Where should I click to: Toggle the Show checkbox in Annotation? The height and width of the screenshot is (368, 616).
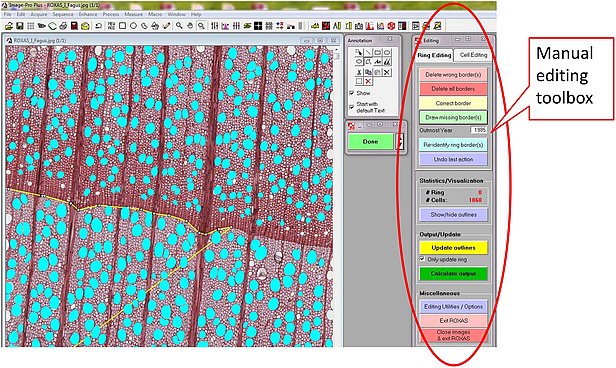point(352,93)
